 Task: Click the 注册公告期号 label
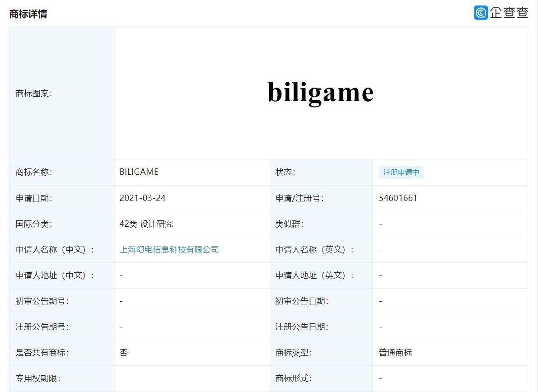click(42, 327)
